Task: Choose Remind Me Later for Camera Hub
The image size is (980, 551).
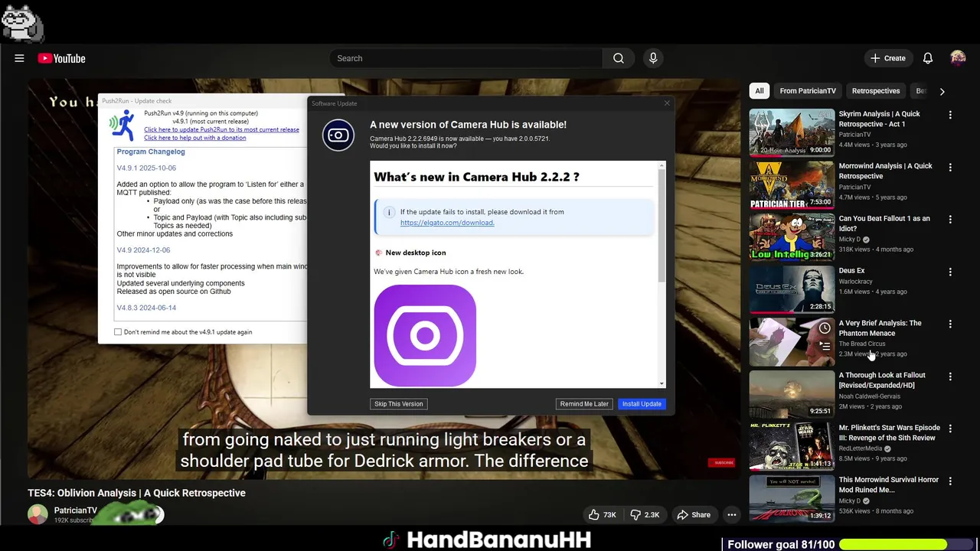Action: pos(584,404)
